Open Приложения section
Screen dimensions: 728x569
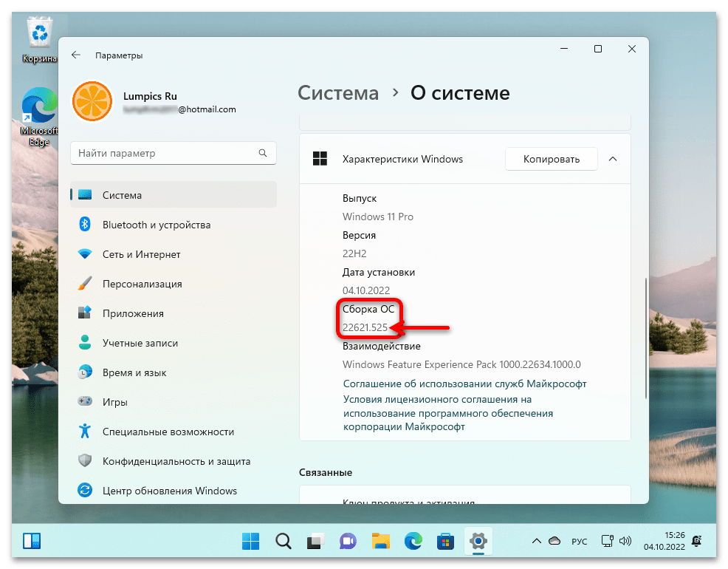(x=174, y=313)
